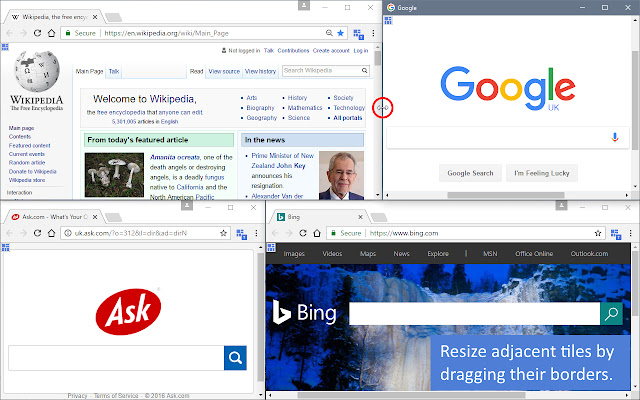Image resolution: width=640 pixels, height=400 pixels.
Task: Open Wikipedia Create account link
Action: [x=331, y=51]
